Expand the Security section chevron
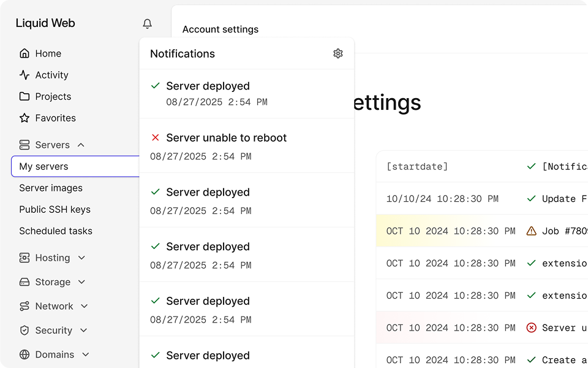This screenshot has height=368, width=588. [x=84, y=330]
